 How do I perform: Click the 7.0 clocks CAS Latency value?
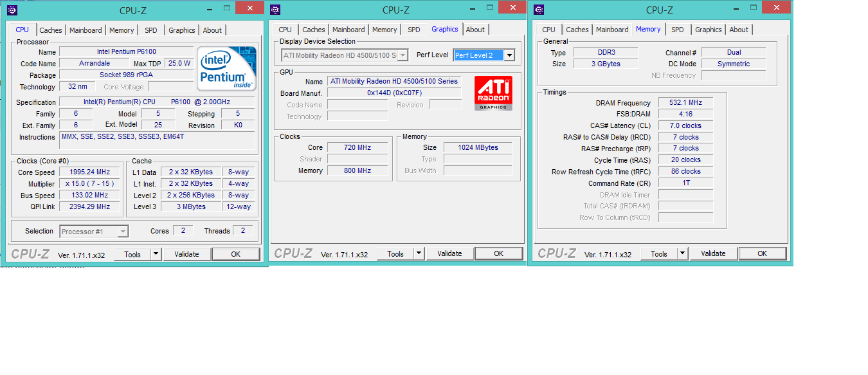pyautogui.click(x=685, y=125)
